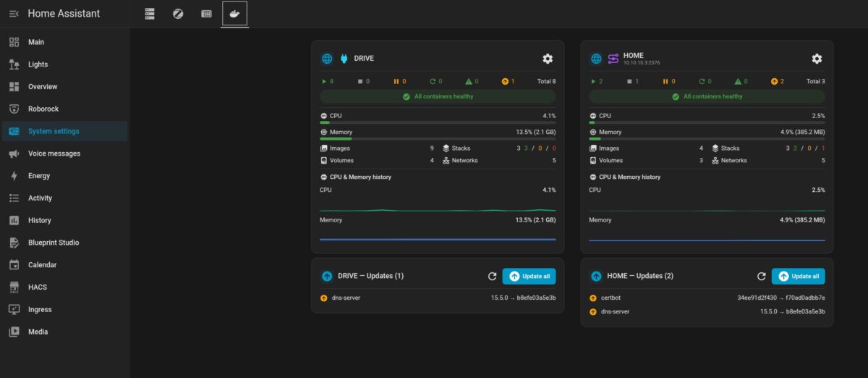Viewport: 868px width, 378px height.
Task: Click DRIVE All containers healthy banner
Action: tap(438, 96)
